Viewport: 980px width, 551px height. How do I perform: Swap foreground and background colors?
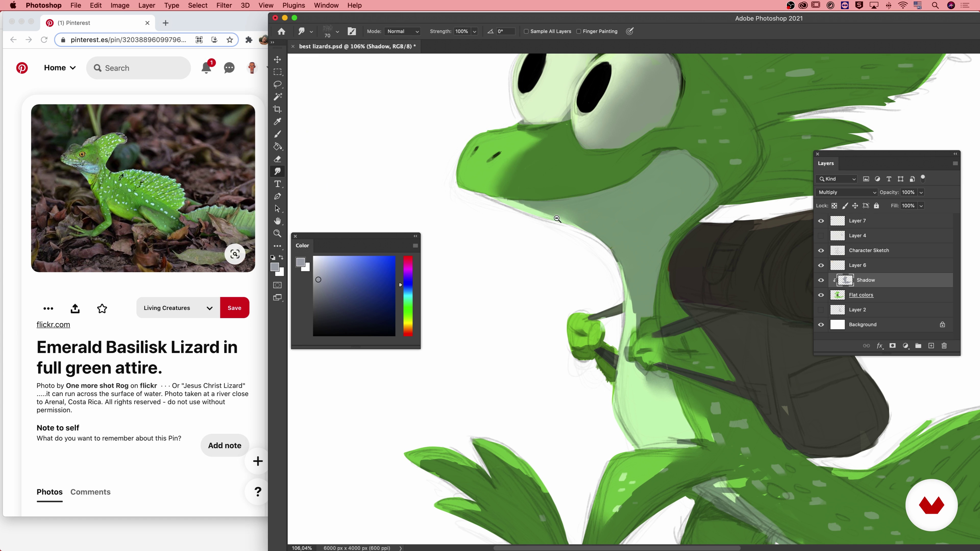[281, 257]
